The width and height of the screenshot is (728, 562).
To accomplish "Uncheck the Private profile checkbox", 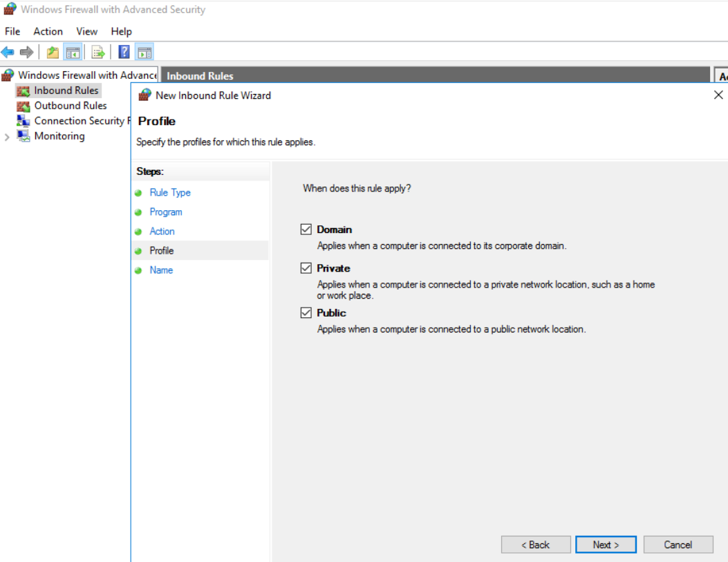I will point(306,268).
